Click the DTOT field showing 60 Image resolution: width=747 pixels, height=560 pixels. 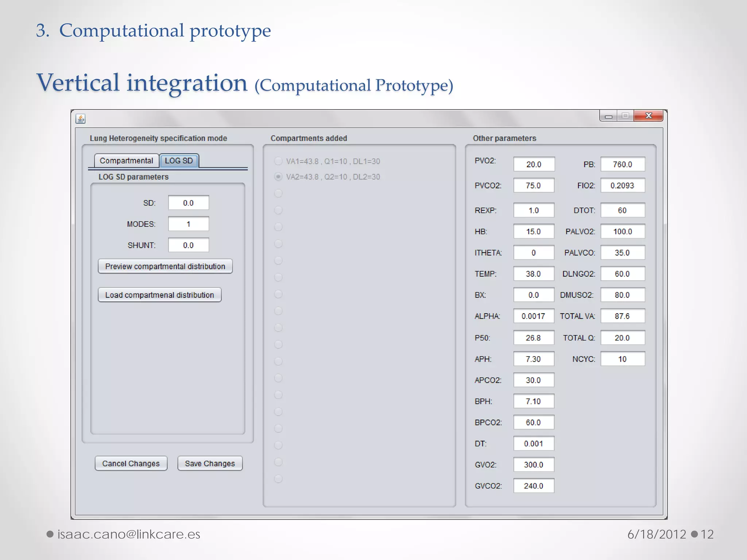pyautogui.click(x=623, y=210)
